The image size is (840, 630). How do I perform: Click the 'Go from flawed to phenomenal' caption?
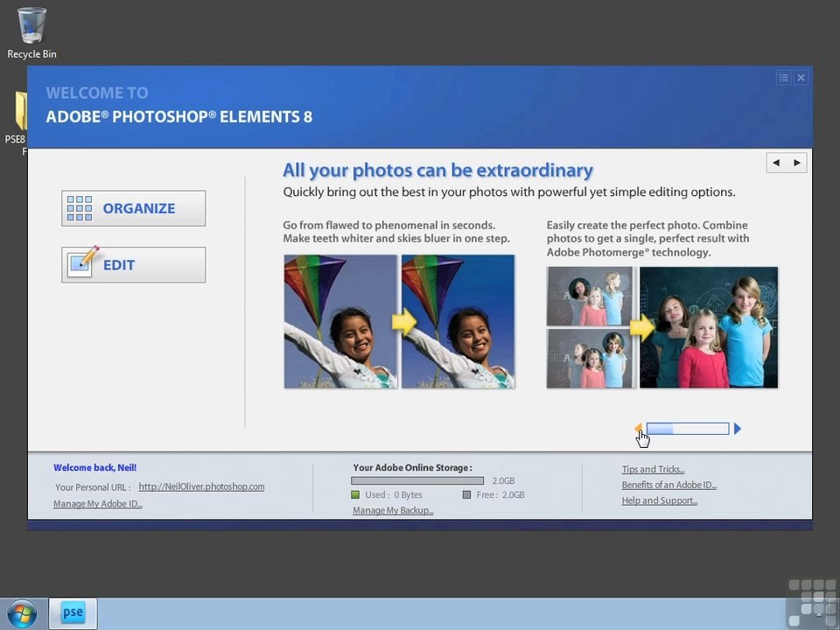coord(396,231)
